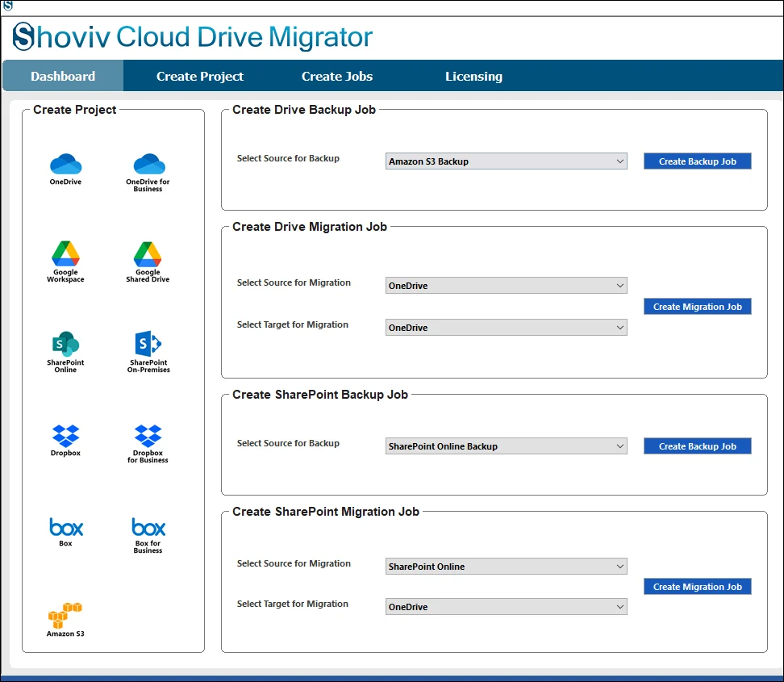This screenshot has width=784, height=682.
Task: Click the 'Create SharePoint Backup Job' heading
Action: (320, 395)
